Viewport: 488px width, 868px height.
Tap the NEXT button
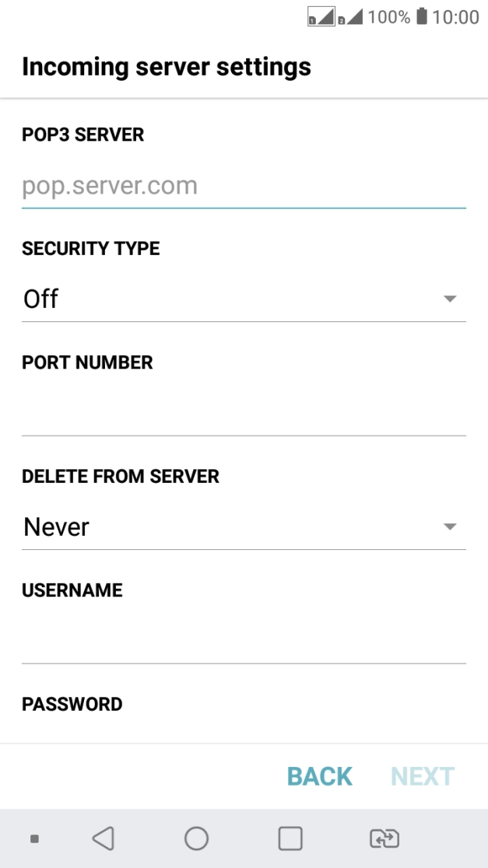click(423, 776)
